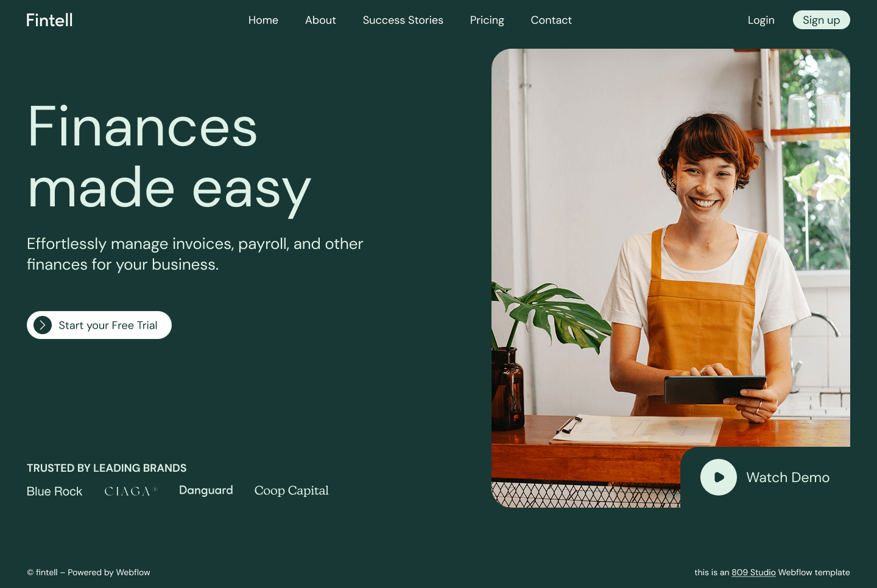Go to the About page
The width and height of the screenshot is (877, 588).
point(320,20)
